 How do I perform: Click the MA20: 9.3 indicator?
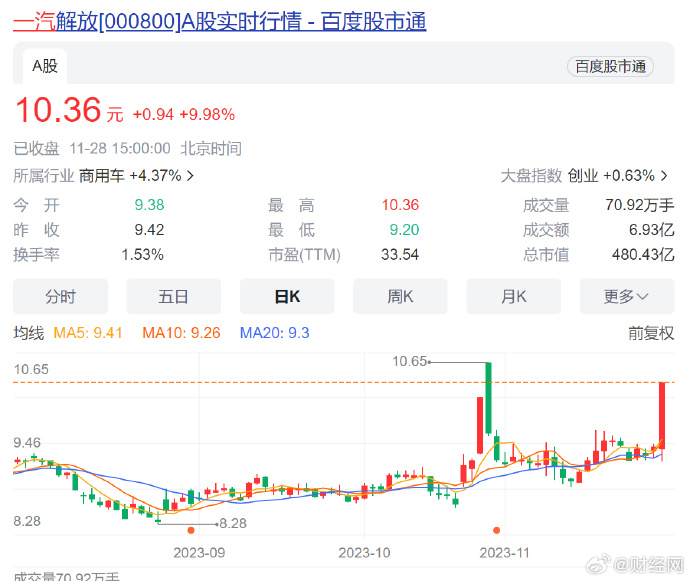275,333
